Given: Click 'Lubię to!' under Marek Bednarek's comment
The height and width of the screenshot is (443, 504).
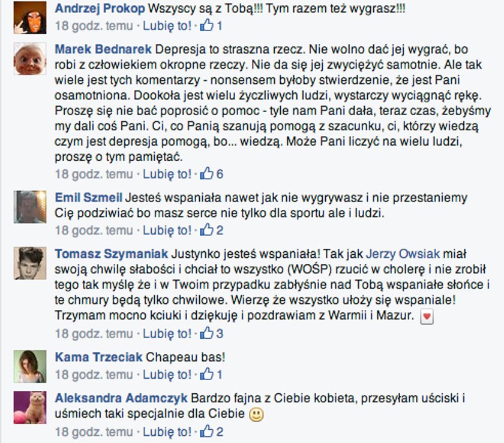Looking at the screenshot, I should click(x=167, y=174).
